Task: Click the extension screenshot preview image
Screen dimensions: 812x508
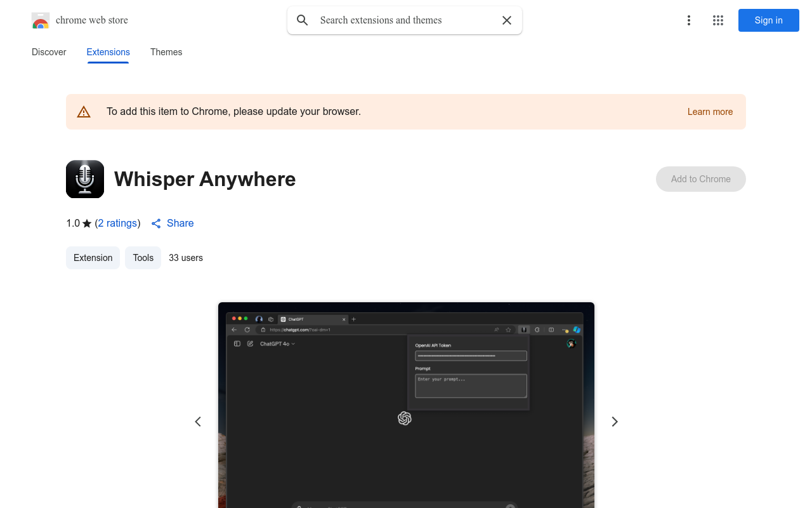Action: tap(406, 405)
